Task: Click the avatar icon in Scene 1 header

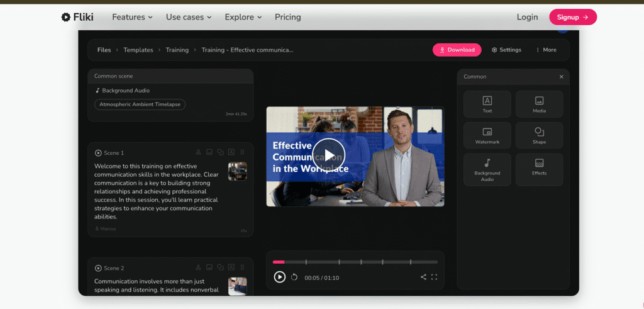Action: click(199, 152)
